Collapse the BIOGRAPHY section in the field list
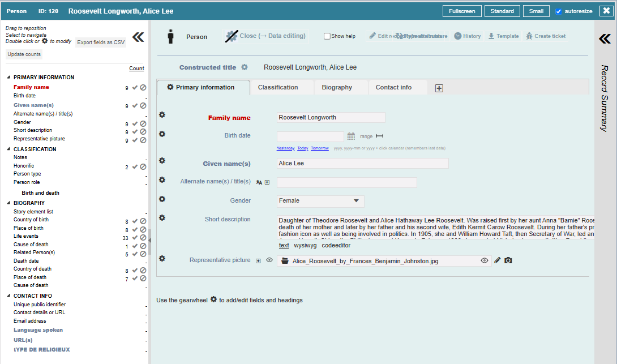The height and width of the screenshot is (364, 617). pyautogui.click(x=8, y=203)
